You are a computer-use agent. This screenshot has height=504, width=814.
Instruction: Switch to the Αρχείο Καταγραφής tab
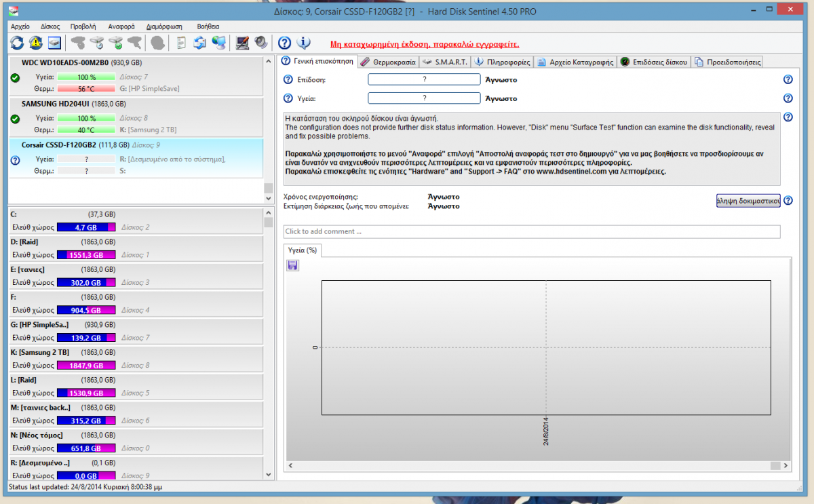tap(576, 62)
